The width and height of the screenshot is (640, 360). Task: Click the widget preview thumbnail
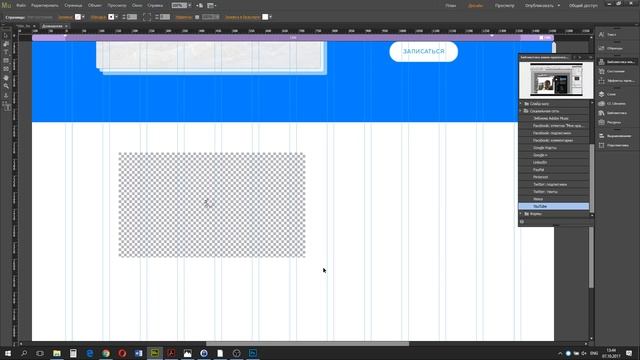[x=556, y=80]
